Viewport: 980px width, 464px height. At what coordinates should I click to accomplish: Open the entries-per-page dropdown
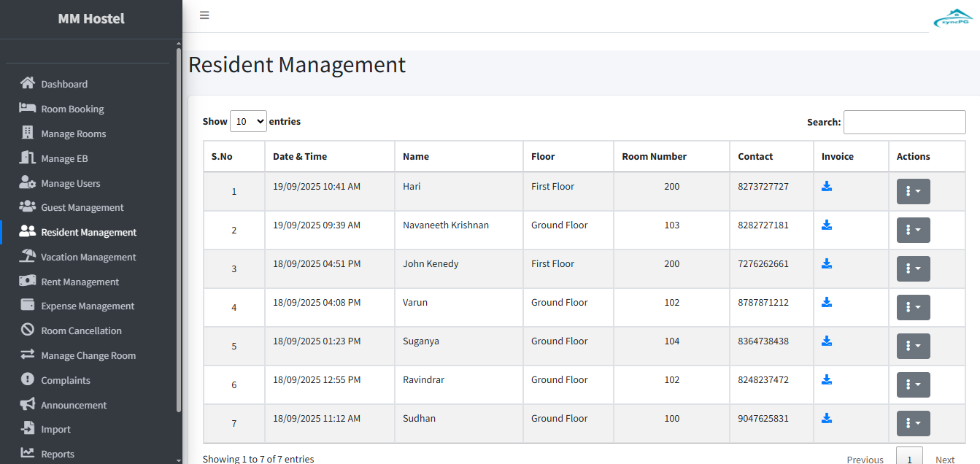(x=248, y=122)
